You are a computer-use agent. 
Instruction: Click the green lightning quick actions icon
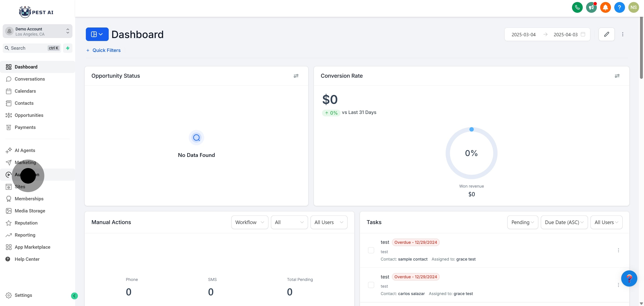point(68,48)
